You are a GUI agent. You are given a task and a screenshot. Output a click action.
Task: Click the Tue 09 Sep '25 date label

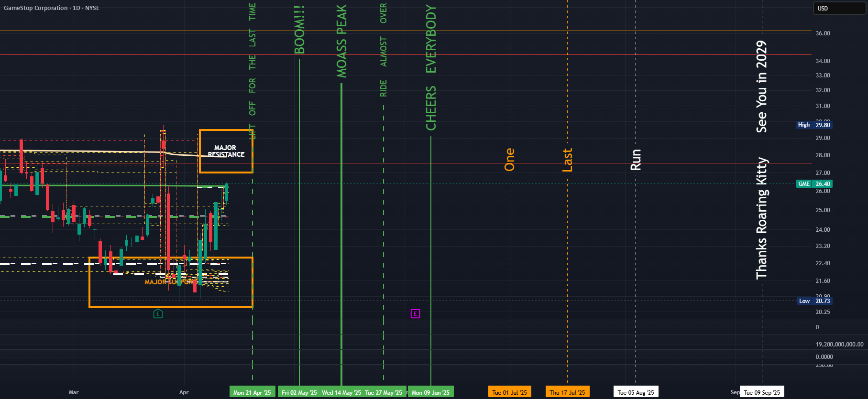tap(762, 392)
